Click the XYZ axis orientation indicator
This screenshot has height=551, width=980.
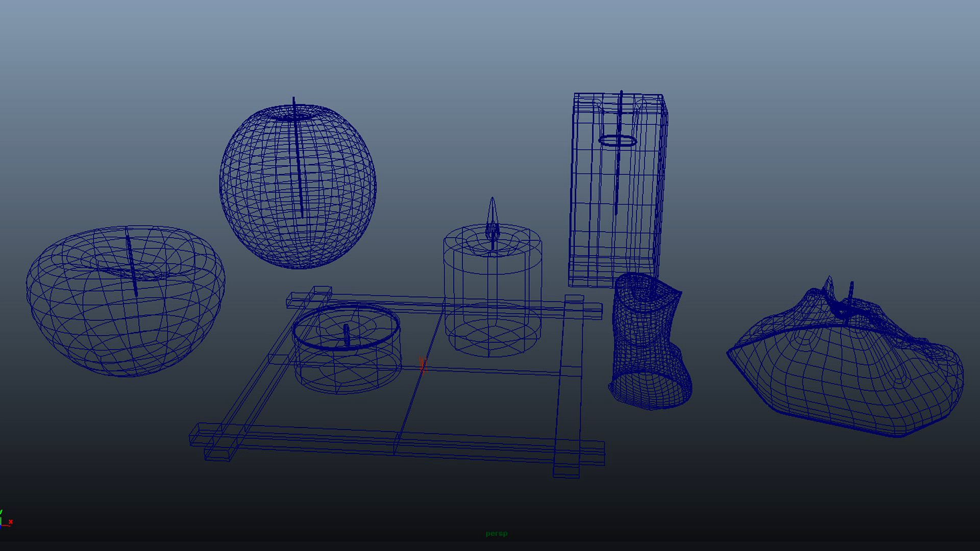pos(6,518)
